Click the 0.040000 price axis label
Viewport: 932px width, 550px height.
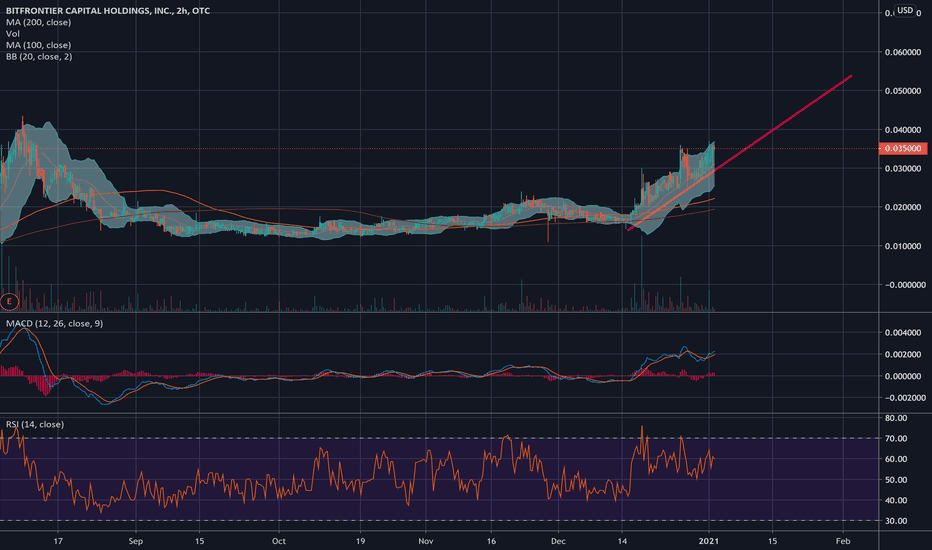pyautogui.click(x=903, y=130)
